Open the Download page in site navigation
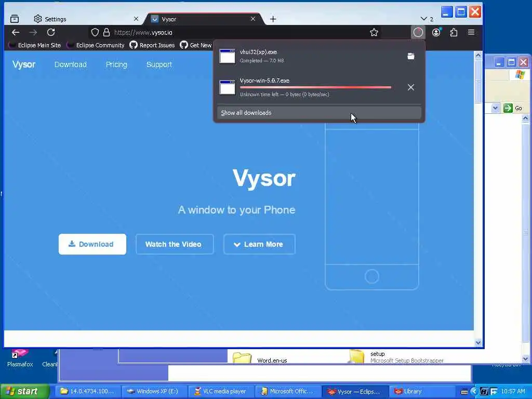This screenshot has height=399, width=532. pyautogui.click(x=71, y=64)
